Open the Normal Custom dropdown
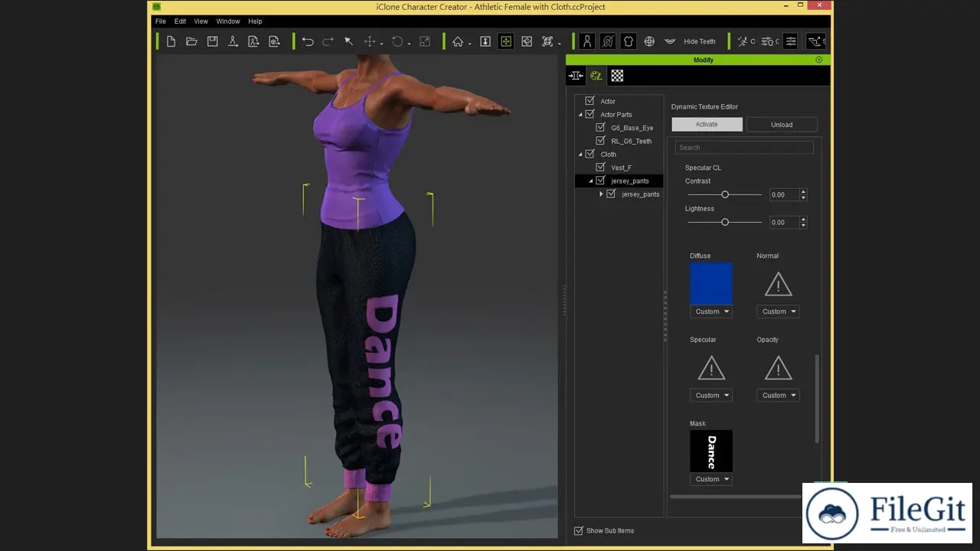 [778, 311]
